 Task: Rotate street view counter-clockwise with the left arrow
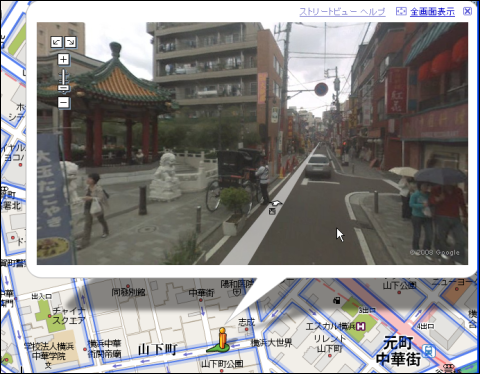(x=56, y=42)
